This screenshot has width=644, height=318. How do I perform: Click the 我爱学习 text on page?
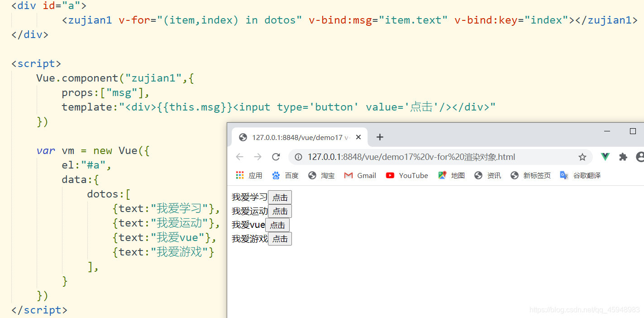(250, 197)
